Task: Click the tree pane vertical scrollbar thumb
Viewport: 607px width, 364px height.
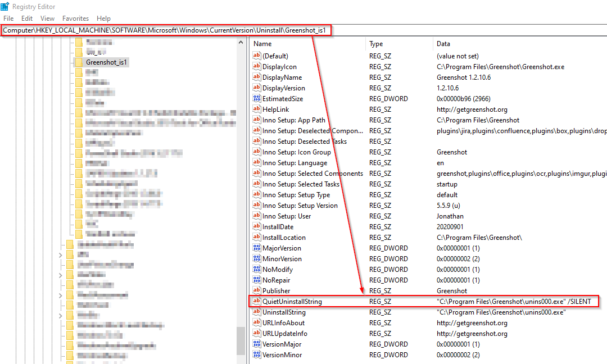Action: pos(241,340)
